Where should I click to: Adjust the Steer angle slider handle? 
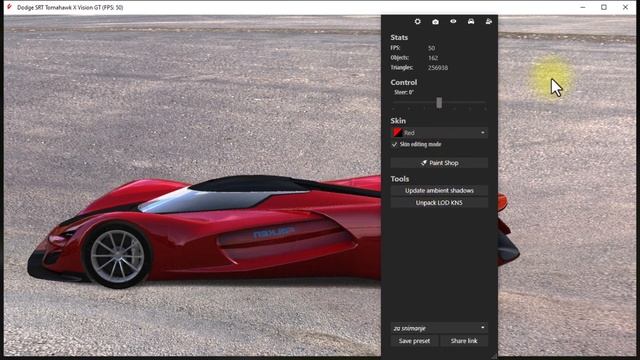(x=439, y=102)
